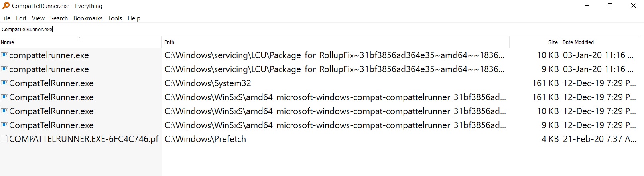Click the file icon of COMPATTELRUNNER.EXE-6FC4C746.pf
Viewport: 644px width, 176px height.
[4, 139]
